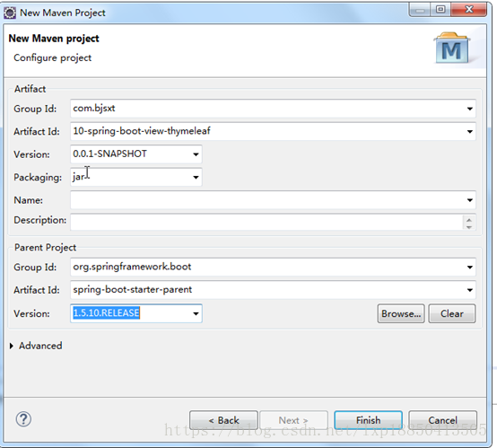Image resolution: width=497 pixels, height=448 pixels.
Task: Click the Finish button
Action: [x=368, y=420]
